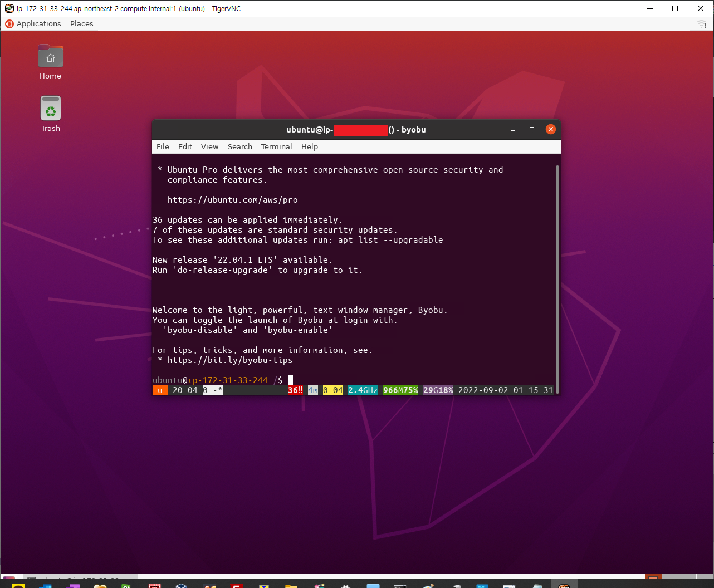Click the terminal prompt cursor block
Screen dimensions: 714x588
click(290, 380)
